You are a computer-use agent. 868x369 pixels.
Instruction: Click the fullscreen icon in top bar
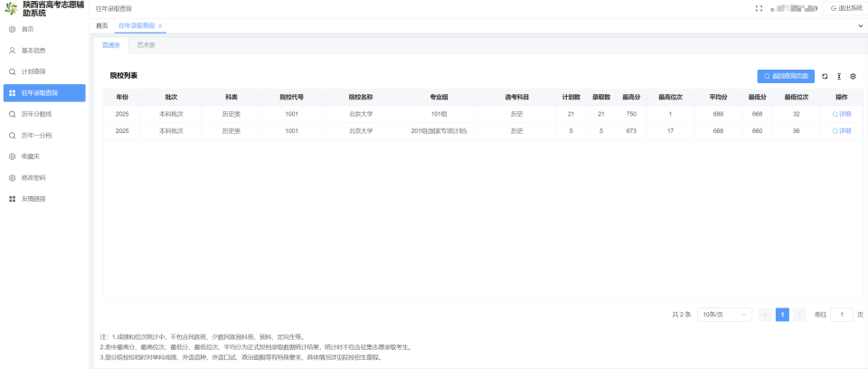[x=759, y=8]
